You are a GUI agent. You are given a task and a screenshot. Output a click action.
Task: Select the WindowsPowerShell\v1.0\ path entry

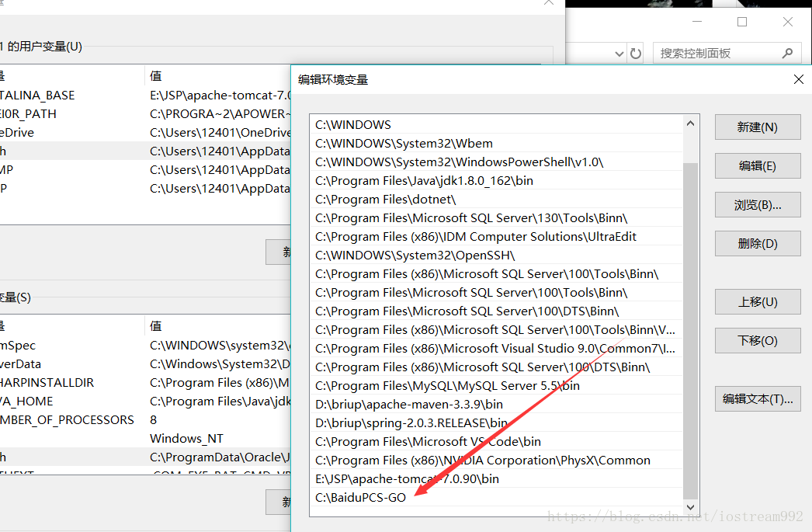click(x=497, y=162)
